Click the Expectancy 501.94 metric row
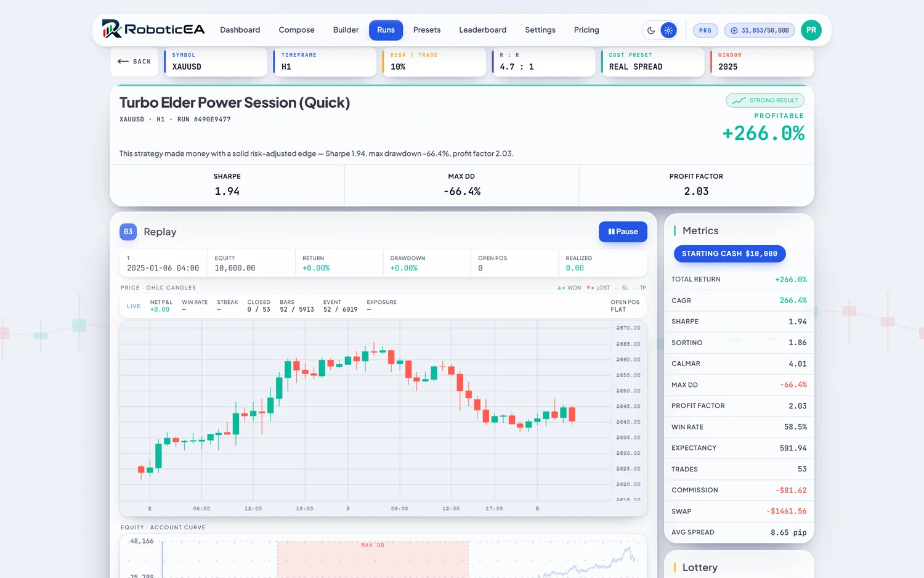Viewport: 924px width, 578px height. pyautogui.click(x=739, y=448)
